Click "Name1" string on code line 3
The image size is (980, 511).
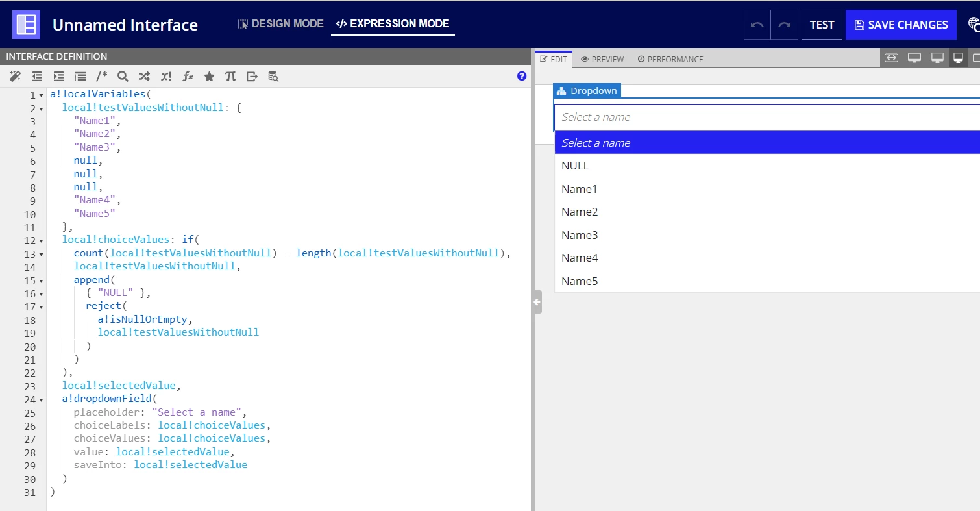tap(94, 121)
